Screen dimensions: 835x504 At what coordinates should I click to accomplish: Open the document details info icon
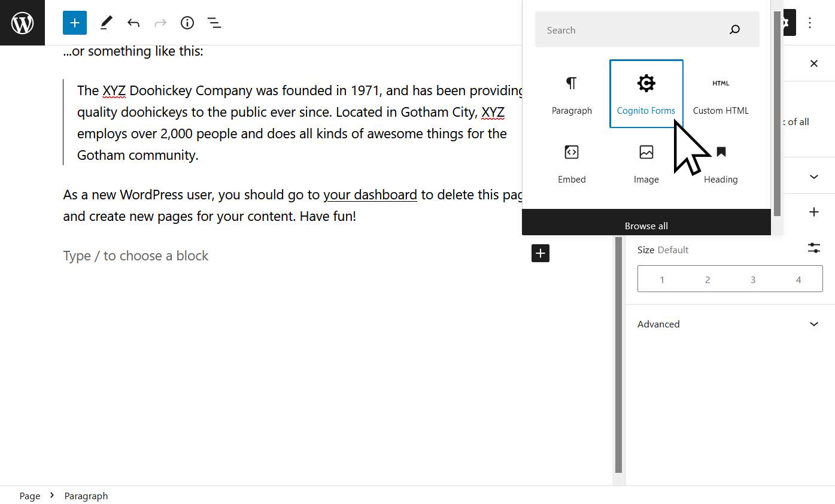(x=187, y=23)
